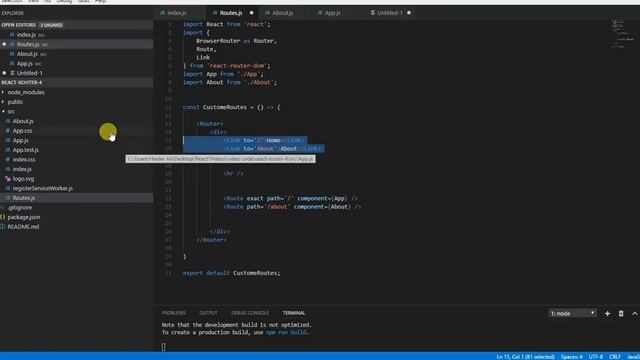Click 'export default CustomeRoutes;' line
This screenshot has width=640, height=360.
coord(231,273)
